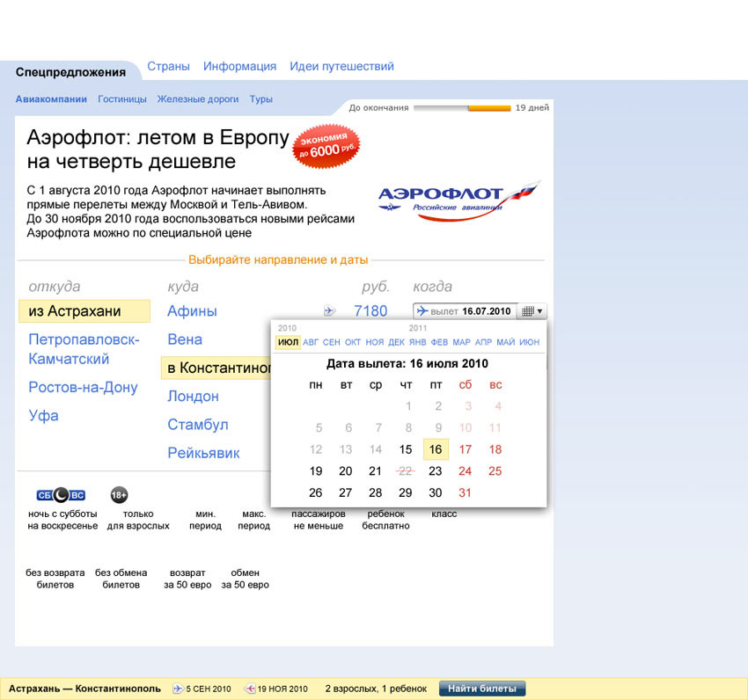The width and height of the screenshot is (748, 700).
Task: Click the departure plane icon in date field
Action: coord(422,311)
